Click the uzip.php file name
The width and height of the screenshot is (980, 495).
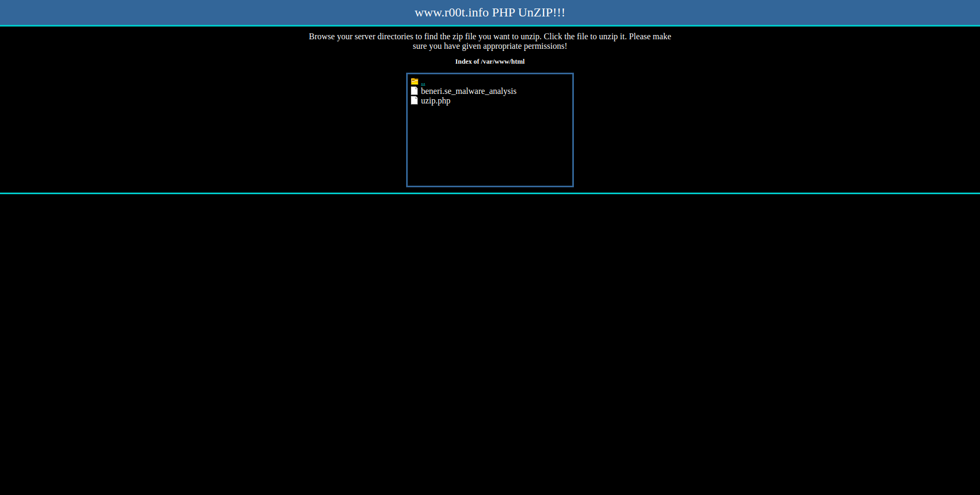pyautogui.click(x=435, y=101)
